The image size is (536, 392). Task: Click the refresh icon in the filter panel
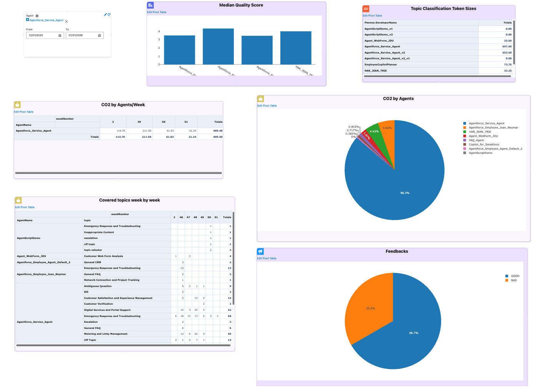109,14
